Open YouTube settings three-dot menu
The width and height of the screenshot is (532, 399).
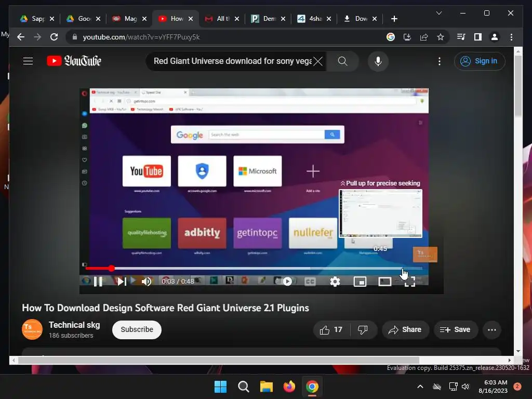click(440, 61)
